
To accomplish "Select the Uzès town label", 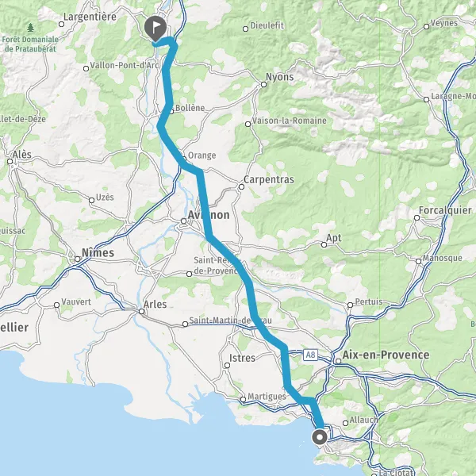I will tap(105, 198).
